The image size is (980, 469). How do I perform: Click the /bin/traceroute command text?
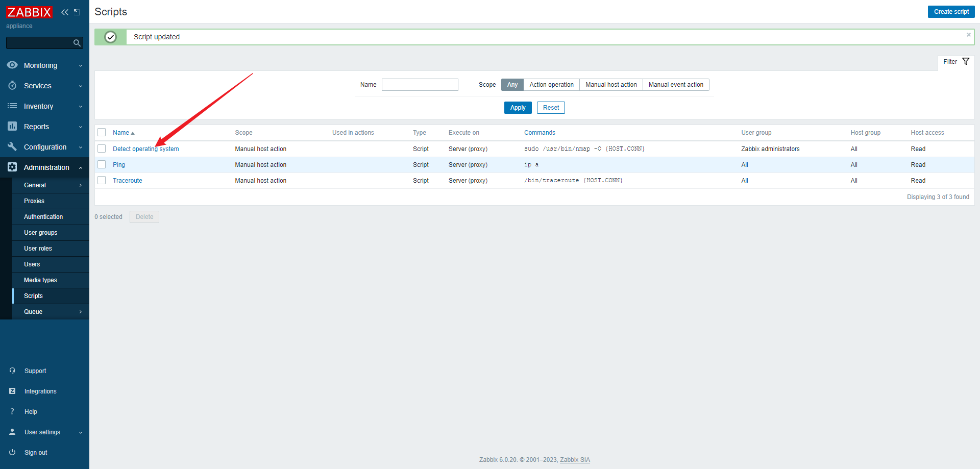tap(573, 181)
